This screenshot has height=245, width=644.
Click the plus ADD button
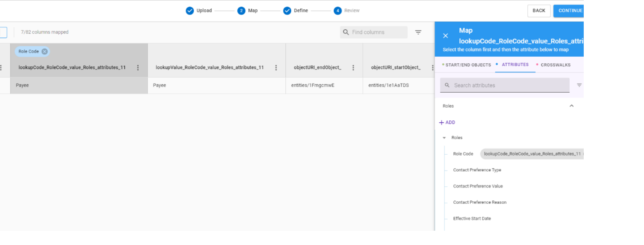(447, 122)
